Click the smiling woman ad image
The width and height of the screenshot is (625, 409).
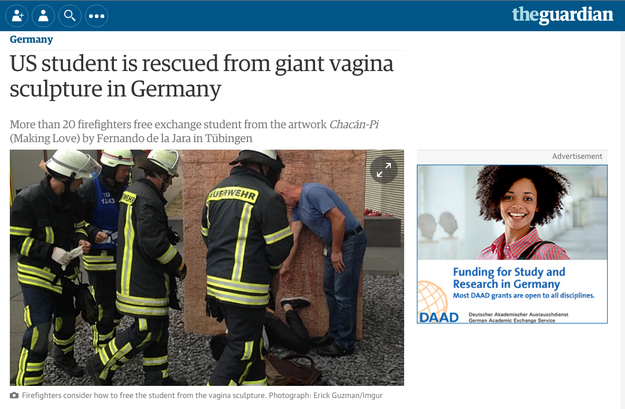(x=512, y=212)
